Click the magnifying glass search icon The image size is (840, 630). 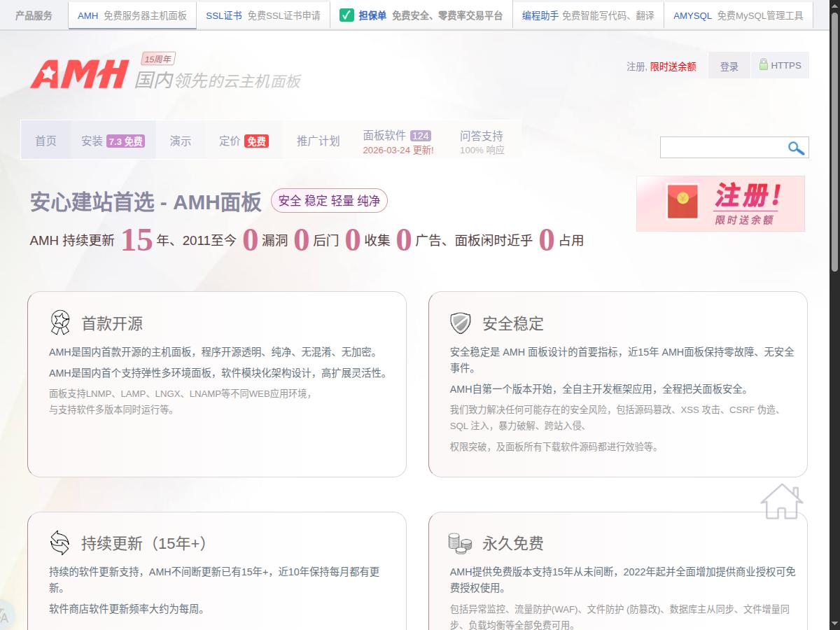[796, 148]
